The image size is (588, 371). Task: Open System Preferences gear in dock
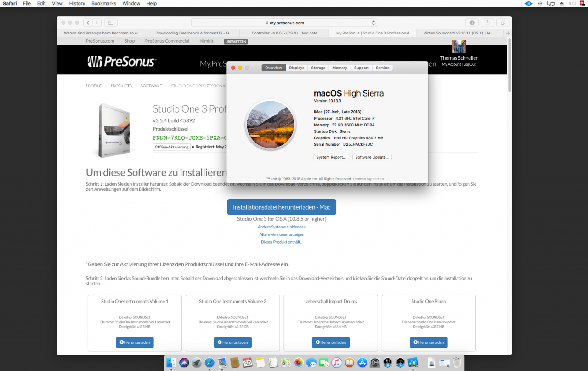tap(375, 362)
